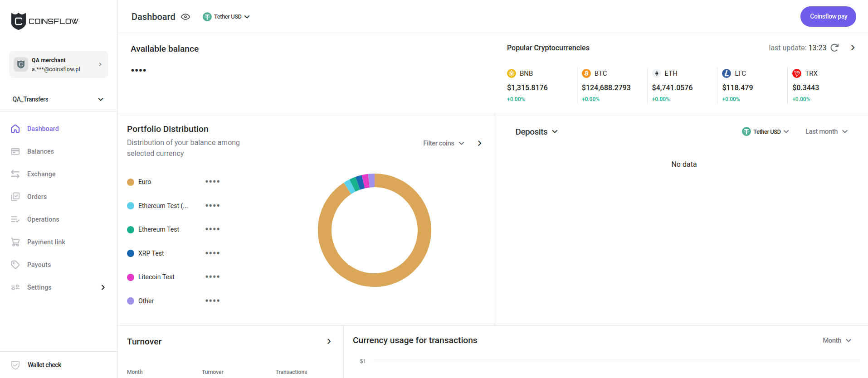Toggle balance visibility eye icon
The width and height of the screenshot is (868, 378).
tap(185, 17)
